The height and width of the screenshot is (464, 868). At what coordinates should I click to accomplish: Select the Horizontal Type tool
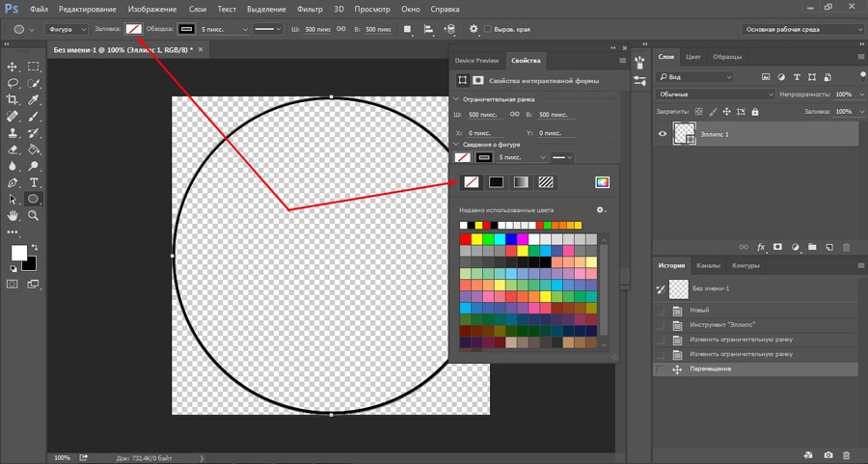(33, 182)
